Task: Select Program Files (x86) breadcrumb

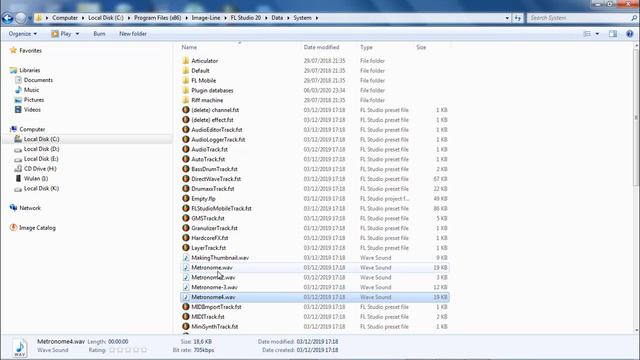Action: 158,18
